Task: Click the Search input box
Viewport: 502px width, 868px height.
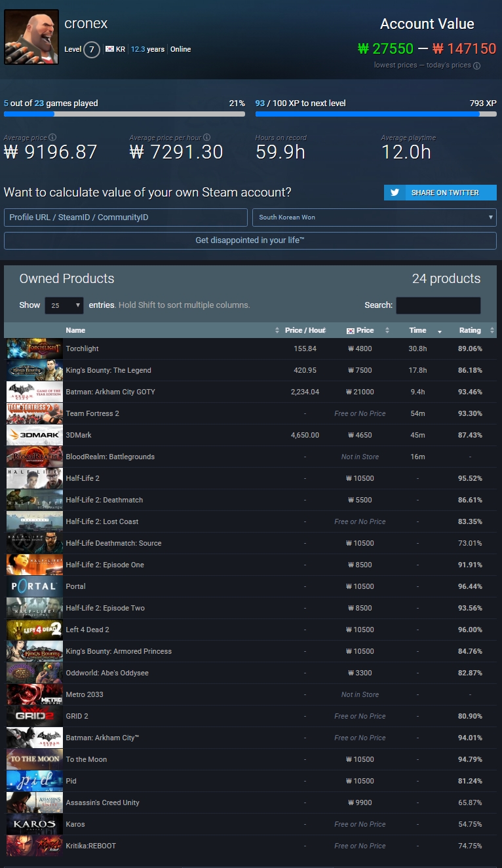Action: point(438,305)
